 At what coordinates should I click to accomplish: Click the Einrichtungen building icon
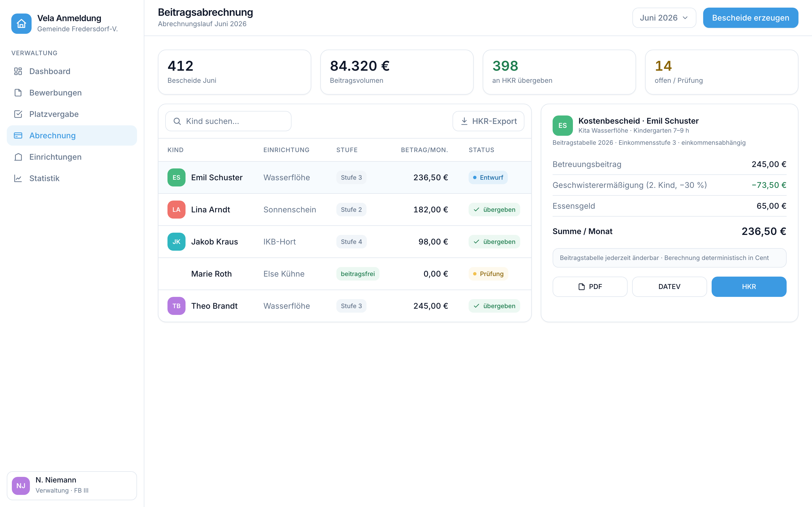coord(18,157)
